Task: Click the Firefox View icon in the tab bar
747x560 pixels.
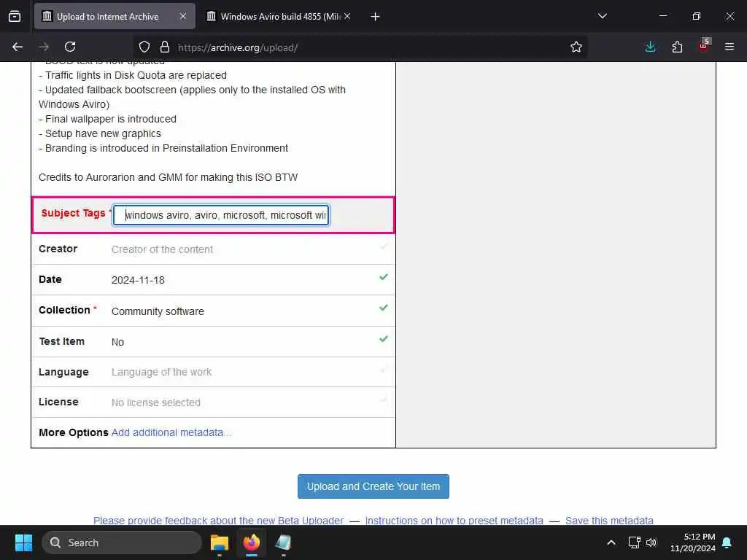Action: pyautogui.click(x=15, y=16)
